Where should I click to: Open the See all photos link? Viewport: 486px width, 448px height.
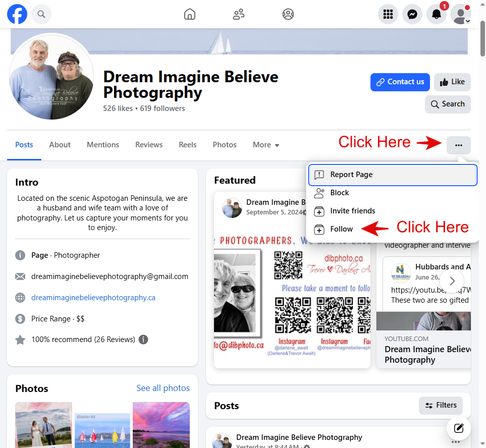coord(163,388)
